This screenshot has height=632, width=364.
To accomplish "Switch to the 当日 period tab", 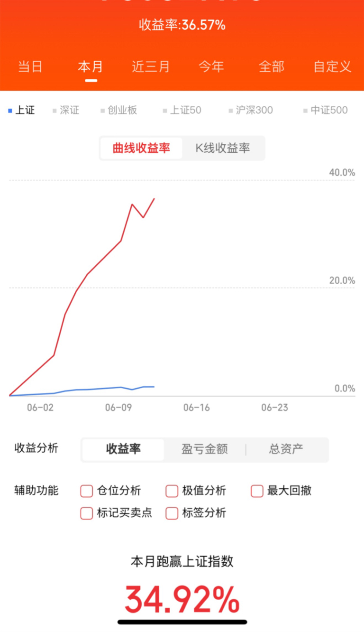I will point(30,66).
